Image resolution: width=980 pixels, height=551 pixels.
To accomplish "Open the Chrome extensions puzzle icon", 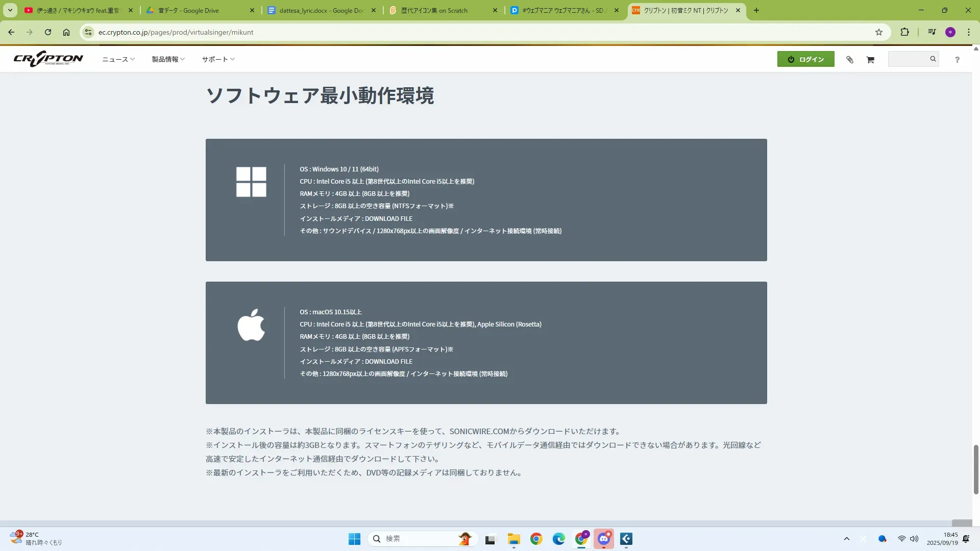I will (904, 32).
